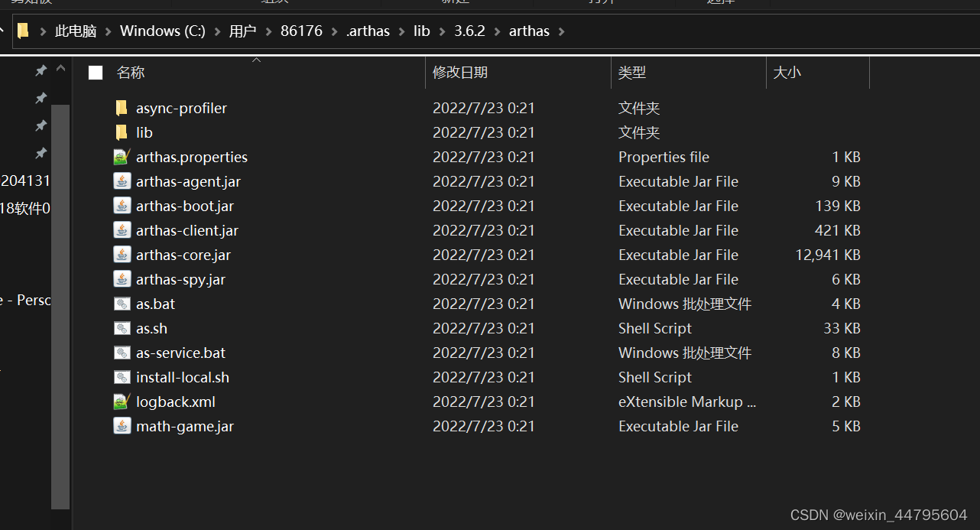Click the logback.xml file icon
Viewport: 980px width, 530px height.
122,402
